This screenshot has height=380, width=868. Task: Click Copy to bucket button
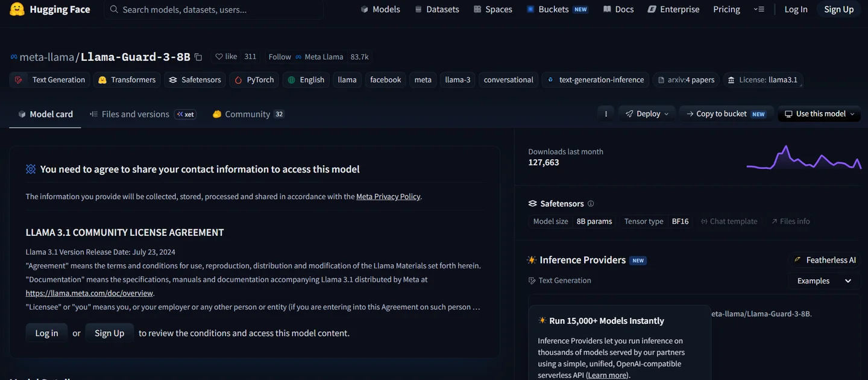click(x=726, y=113)
